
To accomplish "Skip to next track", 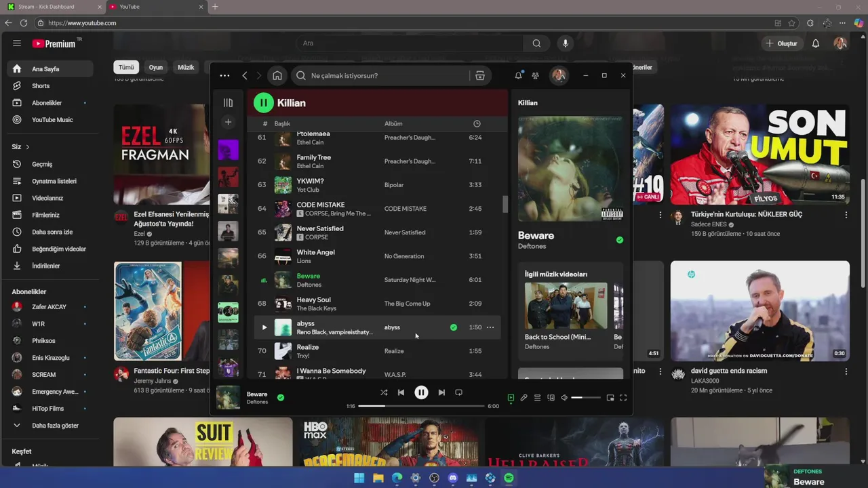I will 441,392.
